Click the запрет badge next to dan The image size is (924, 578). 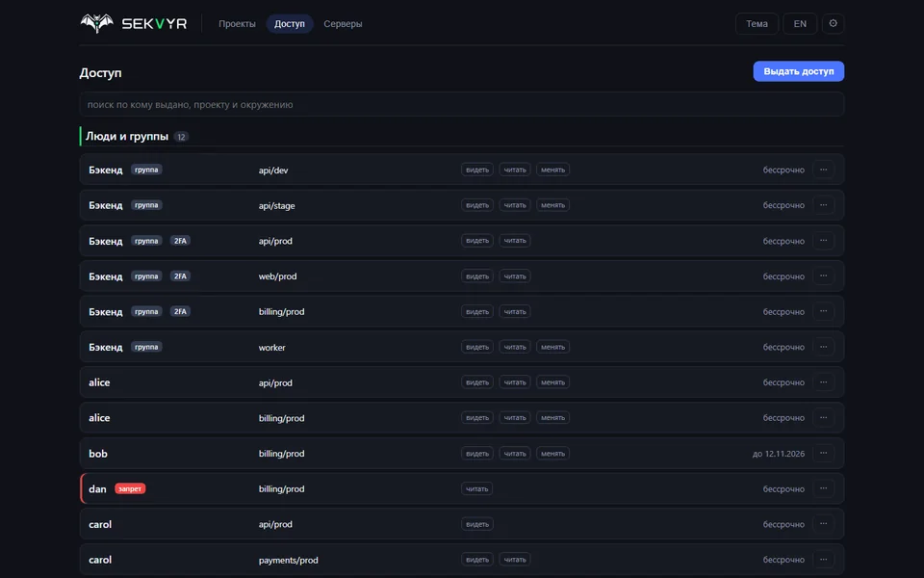[130, 489]
